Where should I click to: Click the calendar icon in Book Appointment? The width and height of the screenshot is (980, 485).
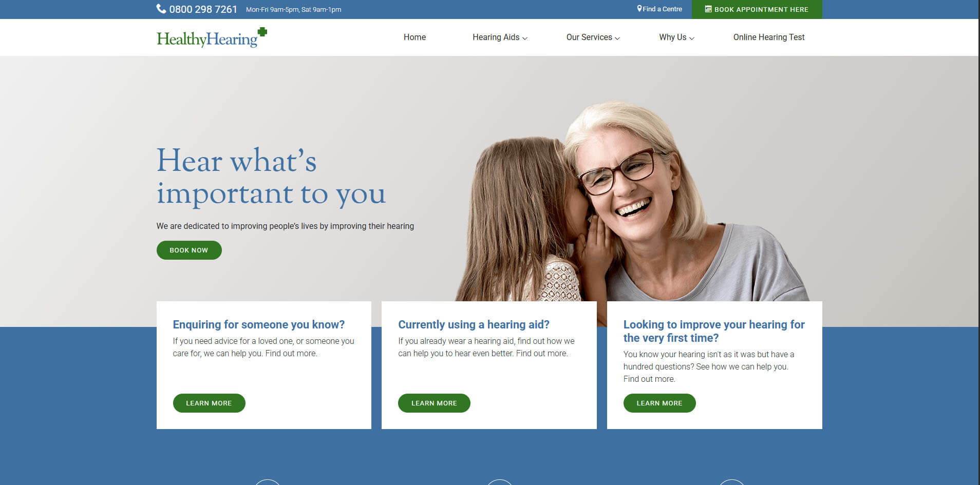click(x=708, y=9)
